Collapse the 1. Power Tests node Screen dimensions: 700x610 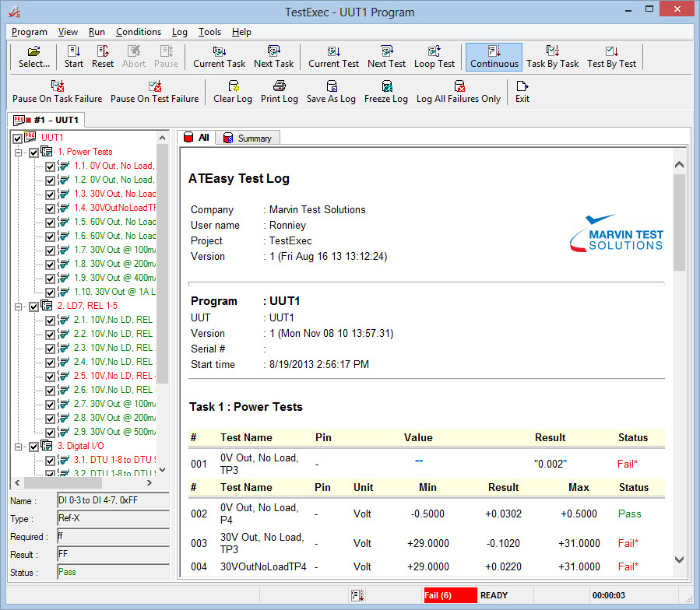[19, 152]
